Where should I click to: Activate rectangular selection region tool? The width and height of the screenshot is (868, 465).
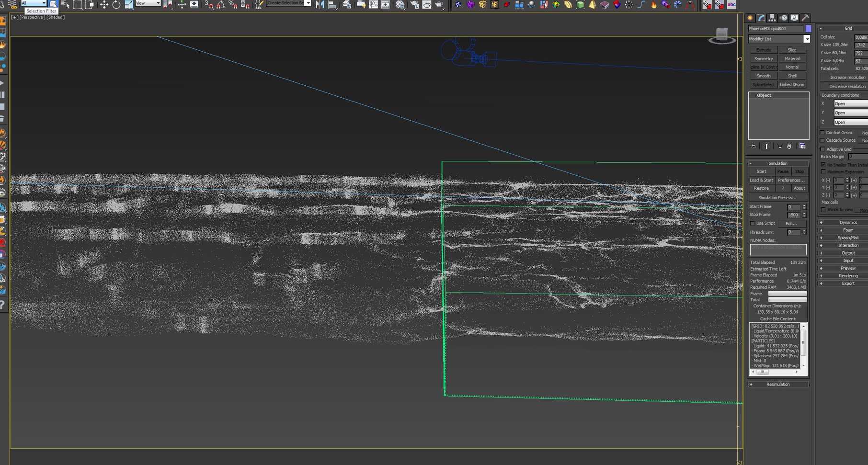[x=77, y=5]
